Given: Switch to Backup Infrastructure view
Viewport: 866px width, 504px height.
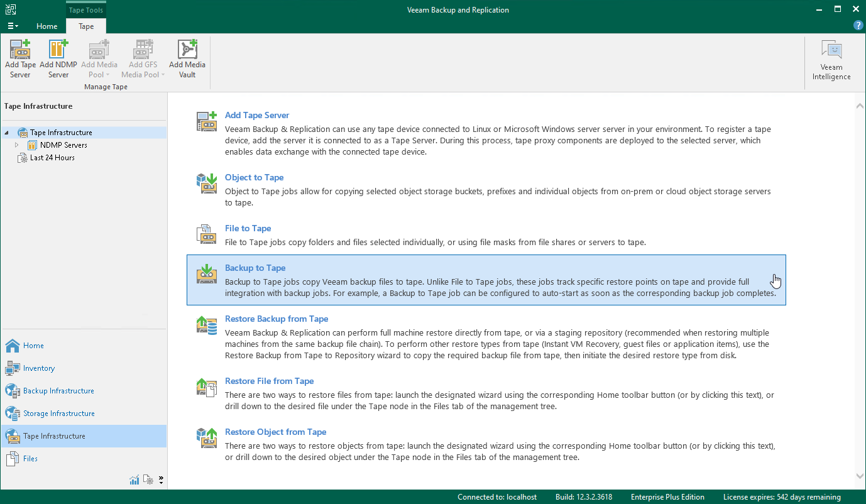Looking at the screenshot, I should (84, 391).
